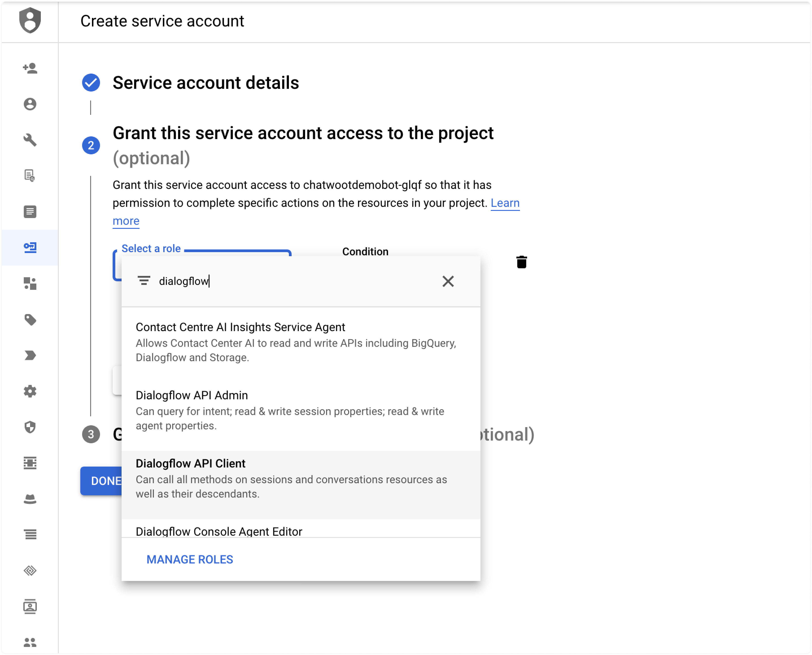Expand step 3 section
812x655 pixels.
(x=91, y=435)
